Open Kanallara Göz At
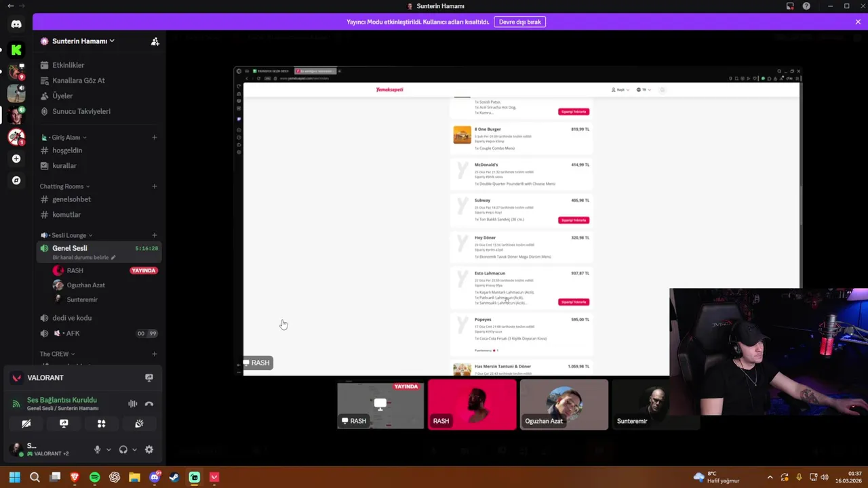Image resolution: width=868 pixels, height=488 pixels. coord(99,81)
